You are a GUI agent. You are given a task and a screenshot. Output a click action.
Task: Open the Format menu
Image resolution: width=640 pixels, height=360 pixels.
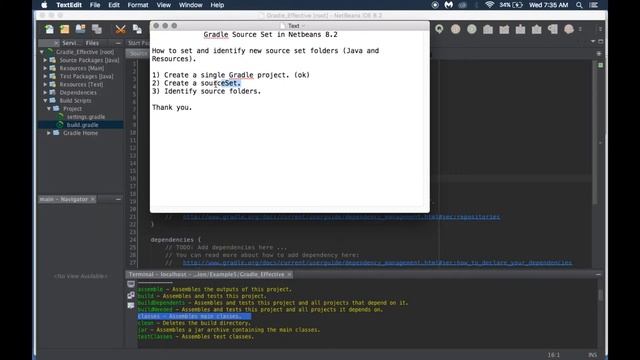[x=138, y=5]
